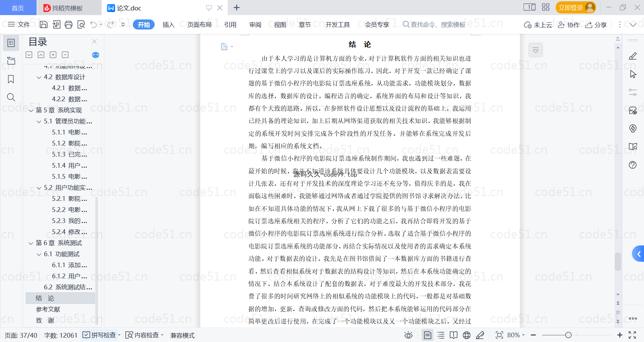
Task: Switch to reading view icon in status bar
Action: point(453,335)
